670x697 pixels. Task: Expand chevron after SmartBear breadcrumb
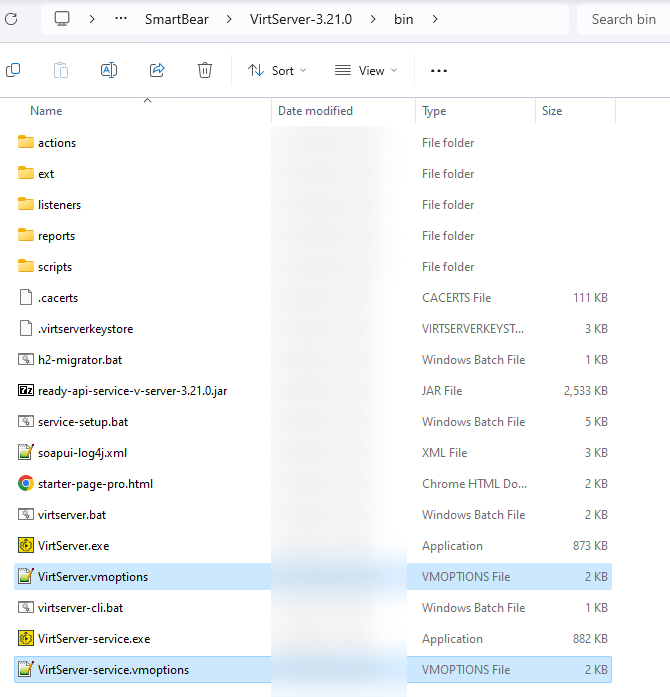click(229, 19)
